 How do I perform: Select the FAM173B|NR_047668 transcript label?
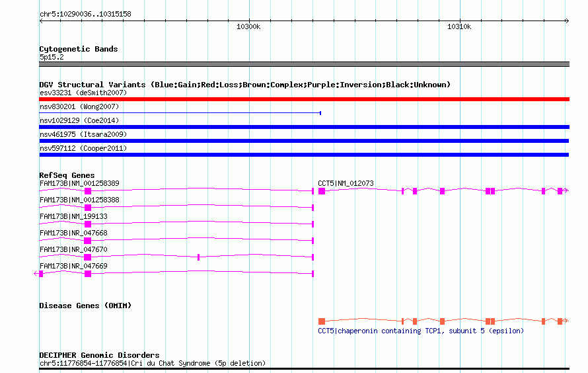coord(73,233)
